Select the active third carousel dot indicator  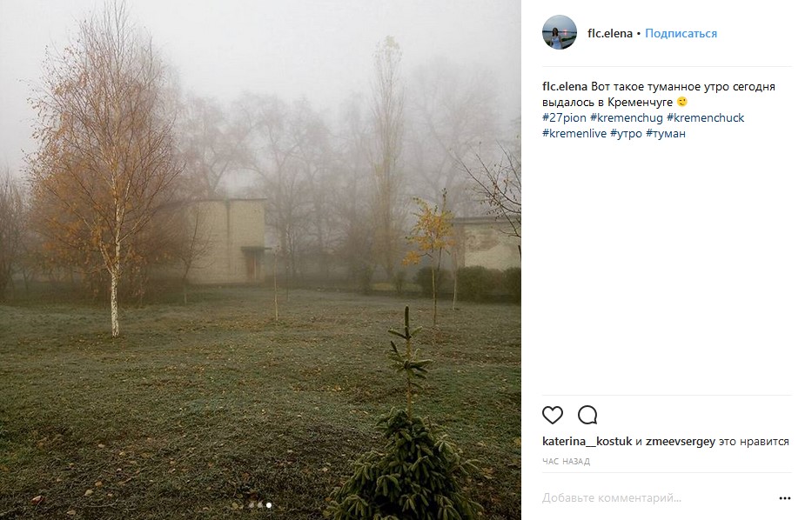269,505
